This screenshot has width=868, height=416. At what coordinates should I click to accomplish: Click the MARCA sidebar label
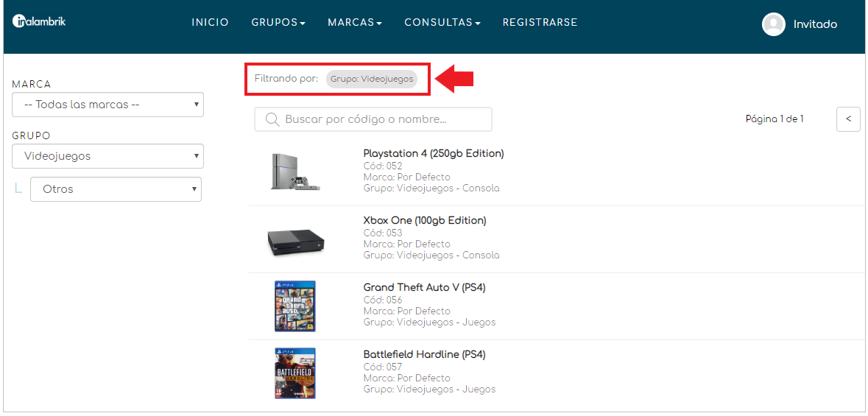tap(32, 84)
